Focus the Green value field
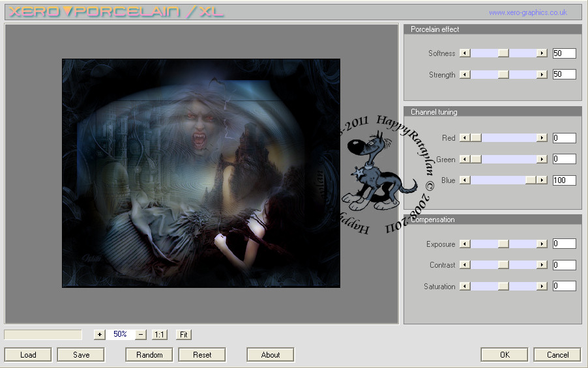The image size is (588, 368). tap(565, 159)
